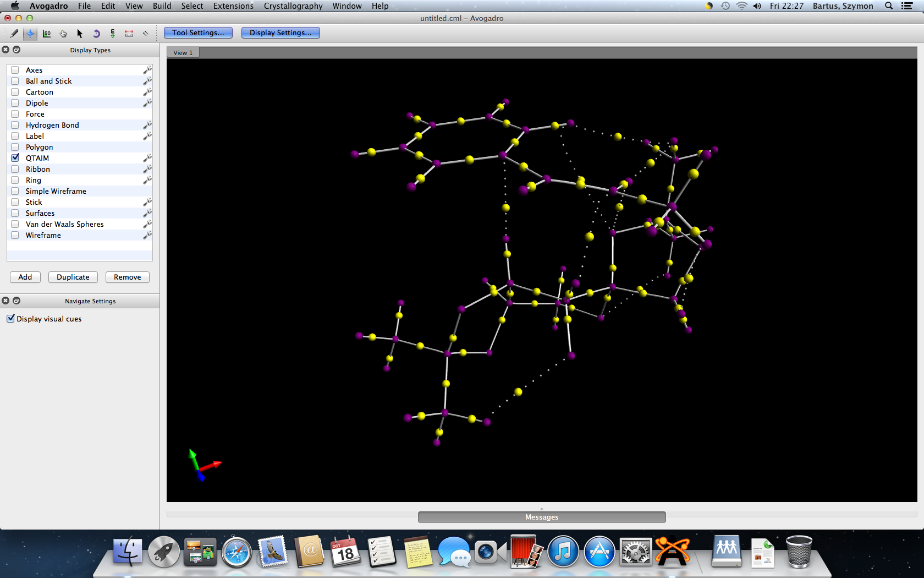Screen dimensions: 924x578
Task: Start the Auto Optimization tool
Action: [113, 34]
